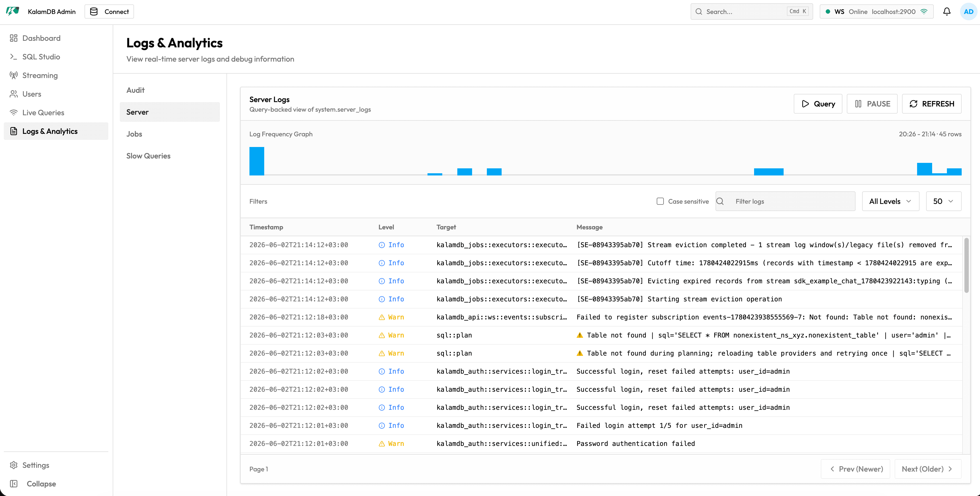
Task: Click the tallest leftmost bar in frequency graph
Action: tap(257, 161)
